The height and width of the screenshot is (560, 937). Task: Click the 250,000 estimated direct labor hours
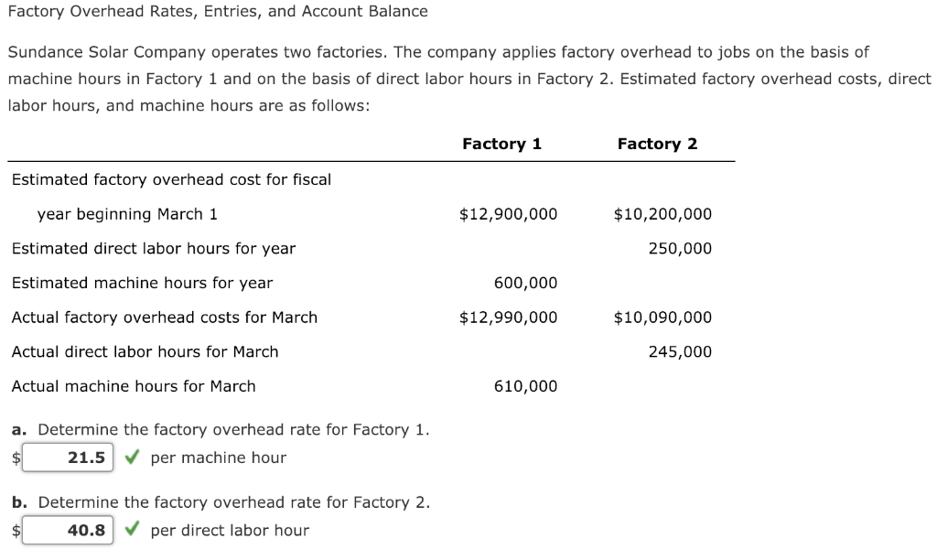[x=680, y=249]
